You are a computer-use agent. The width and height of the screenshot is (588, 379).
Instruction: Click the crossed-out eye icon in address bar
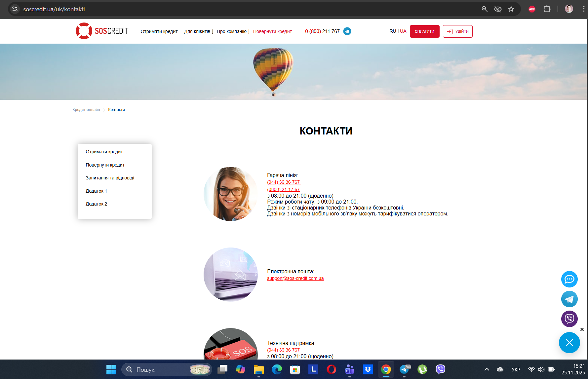pyautogui.click(x=498, y=9)
